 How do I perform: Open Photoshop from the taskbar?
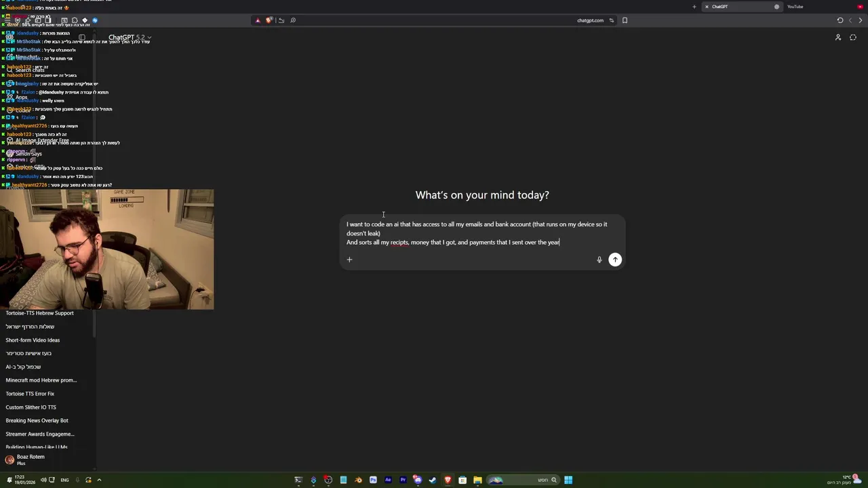pos(373,480)
